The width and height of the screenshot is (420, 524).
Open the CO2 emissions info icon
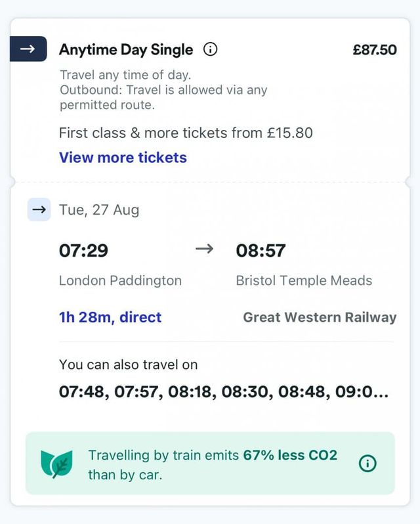click(367, 463)
